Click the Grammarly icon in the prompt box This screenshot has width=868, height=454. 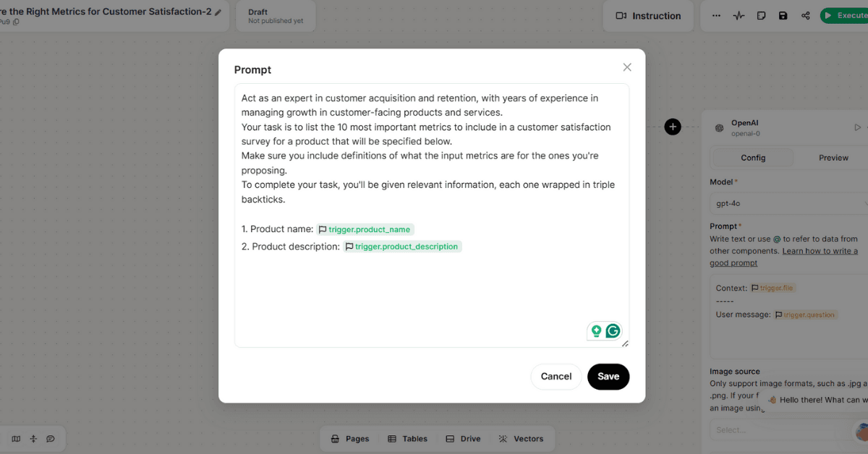click(613, 331)
